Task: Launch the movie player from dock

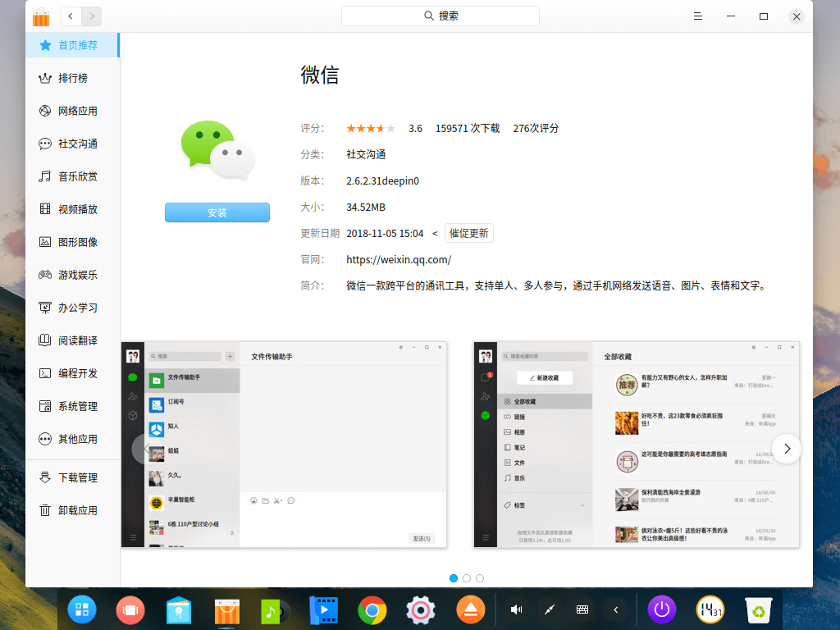Action: tap(323, 610)
